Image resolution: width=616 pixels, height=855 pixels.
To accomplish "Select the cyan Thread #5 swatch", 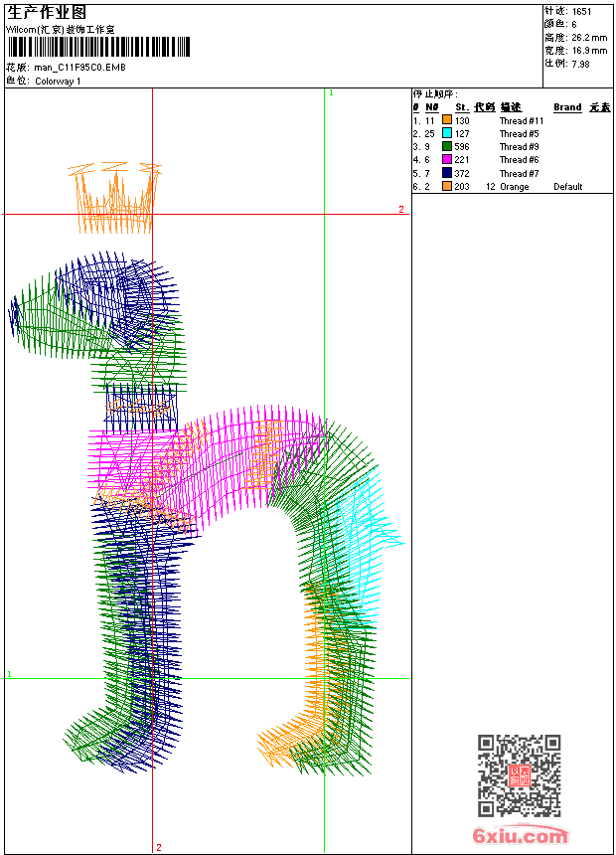I will pos(447,133).
